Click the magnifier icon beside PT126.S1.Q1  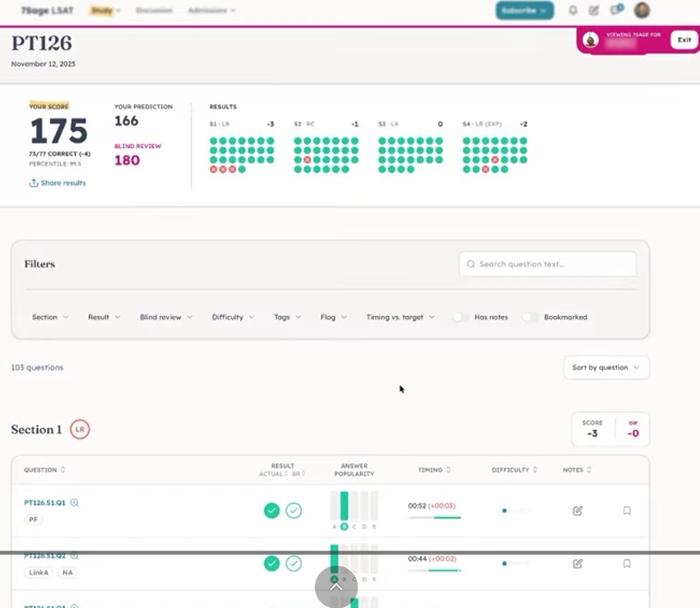(75, 503)
